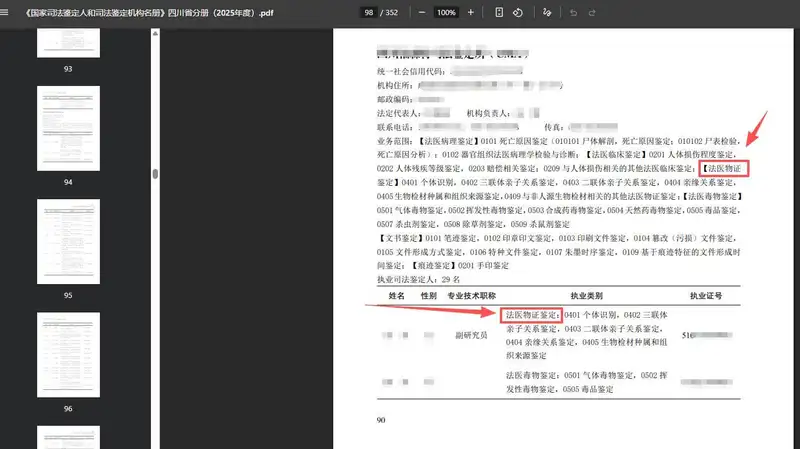800x449 pixels.
Task: Click the 统一社会信用代码 label
Action: pyautogui.click(x=411, y=71)
